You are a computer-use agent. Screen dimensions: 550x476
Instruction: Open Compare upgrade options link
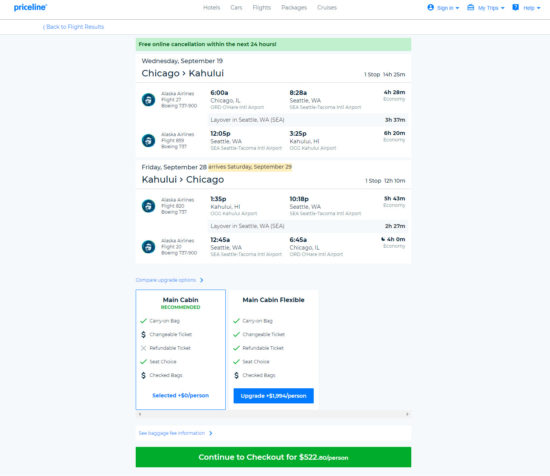(169, 280)
